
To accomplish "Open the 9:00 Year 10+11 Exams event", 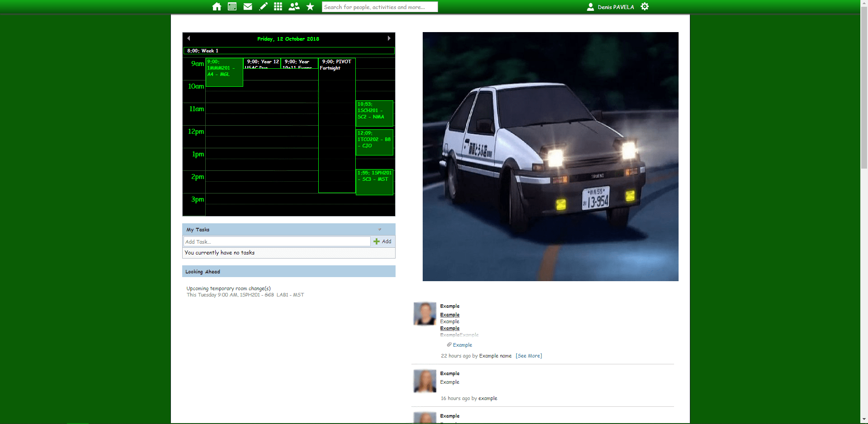I will [x=300, y=63].
